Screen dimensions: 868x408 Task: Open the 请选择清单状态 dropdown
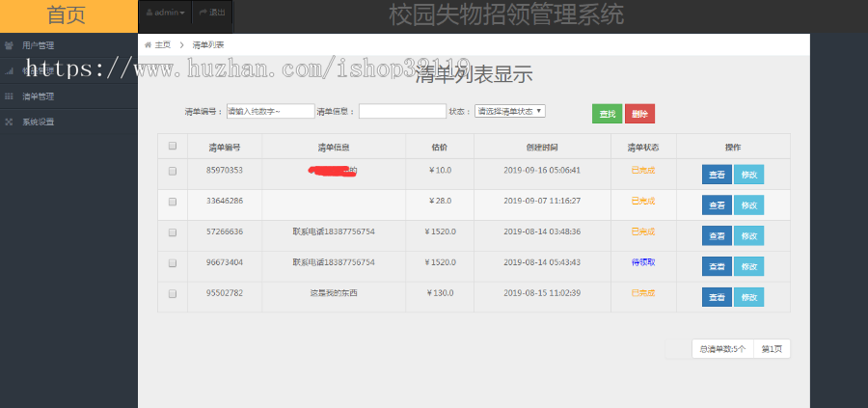(510, 111)
